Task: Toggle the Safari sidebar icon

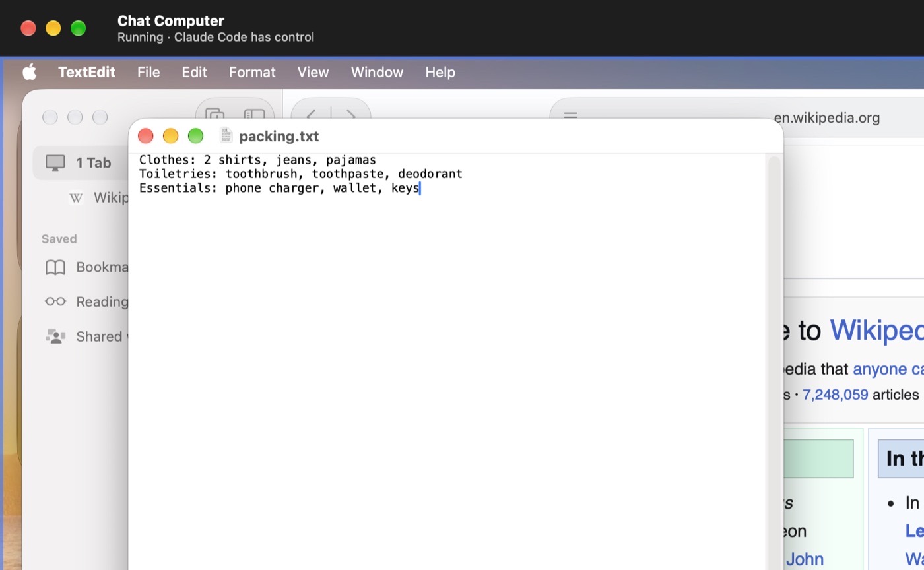Action: pos(254,114)
